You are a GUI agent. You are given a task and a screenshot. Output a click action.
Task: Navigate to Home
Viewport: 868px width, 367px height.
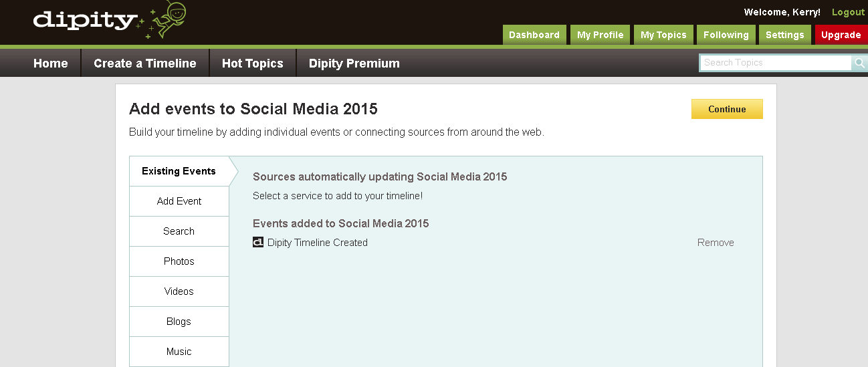click(x=51, y=64)
